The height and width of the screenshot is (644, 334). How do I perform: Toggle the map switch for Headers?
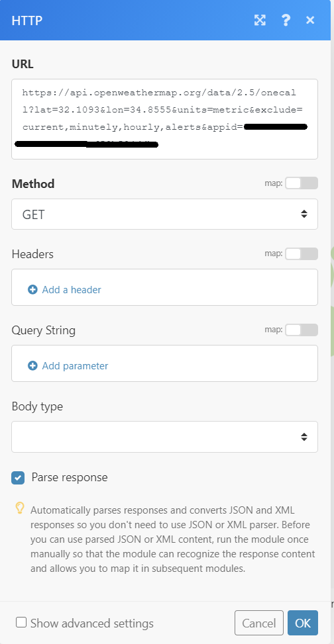[x=302, y=253]
